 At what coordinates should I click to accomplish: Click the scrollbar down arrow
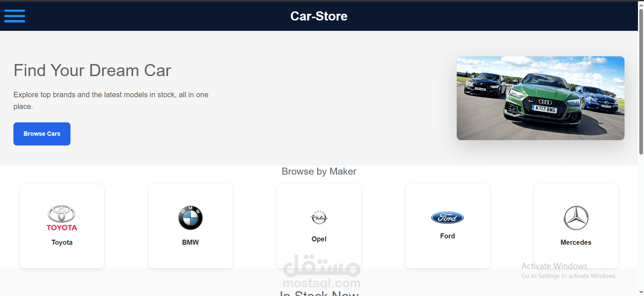641,292
